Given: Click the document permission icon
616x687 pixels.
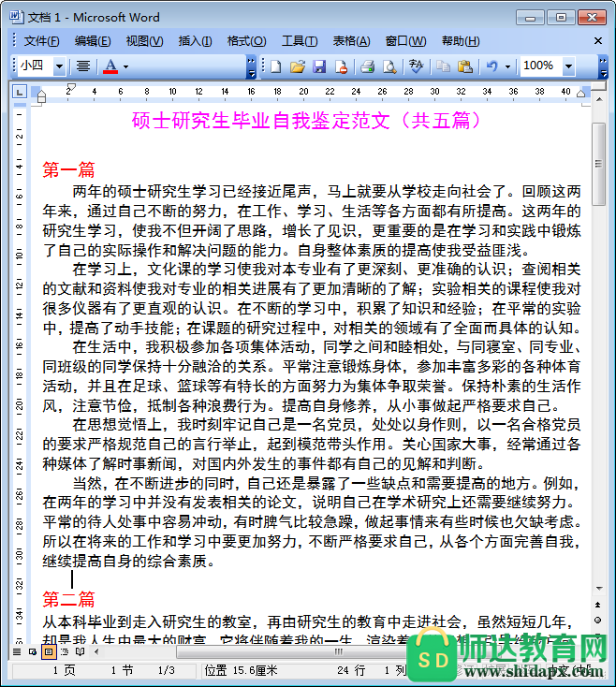Looking at the screenshot, I should pos(341,66).
